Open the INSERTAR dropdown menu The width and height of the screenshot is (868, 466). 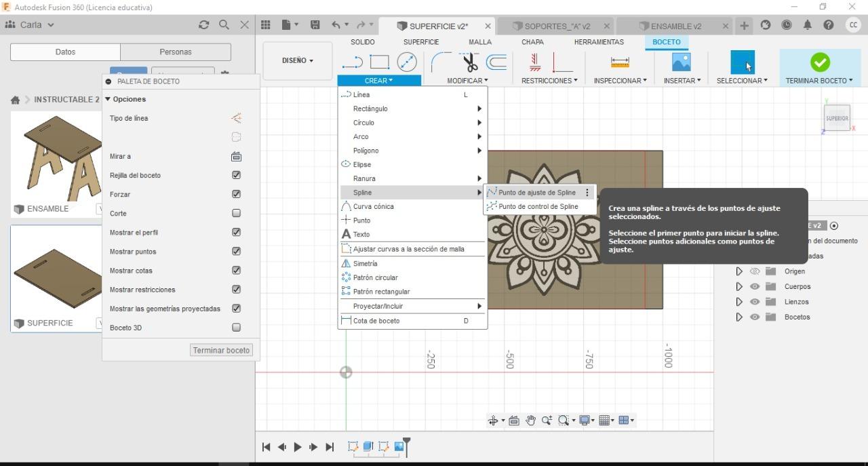click(682, 81)
